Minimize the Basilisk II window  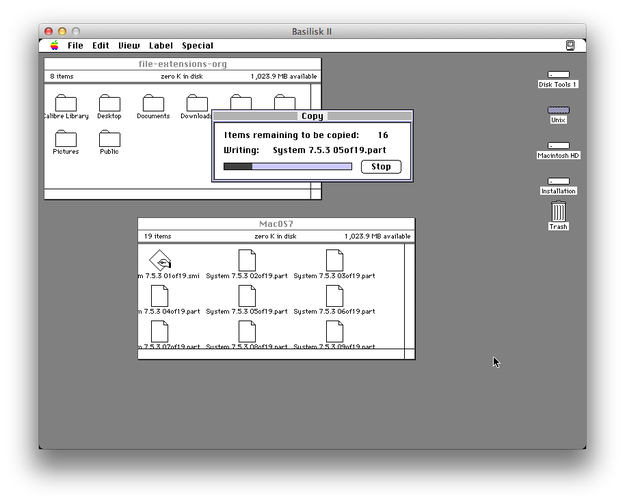coord(62,31)
